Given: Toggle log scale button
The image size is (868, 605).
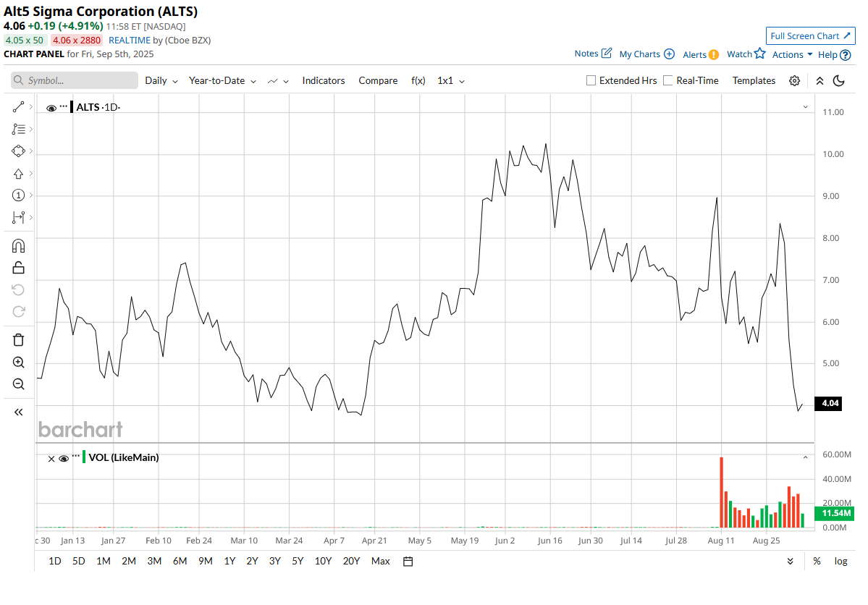Looking at the screenshot, I should 841,562.
